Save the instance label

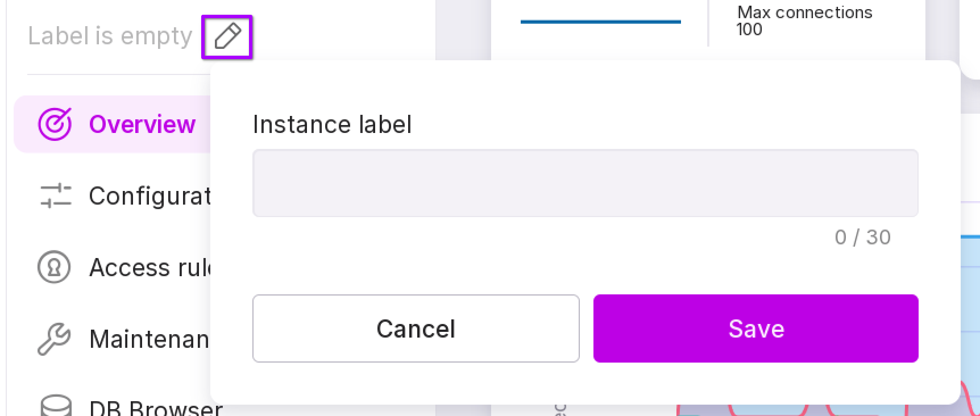755,328
